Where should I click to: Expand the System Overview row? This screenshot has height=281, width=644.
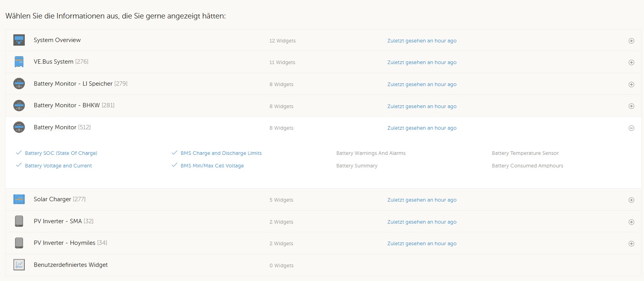click(631, 41)
